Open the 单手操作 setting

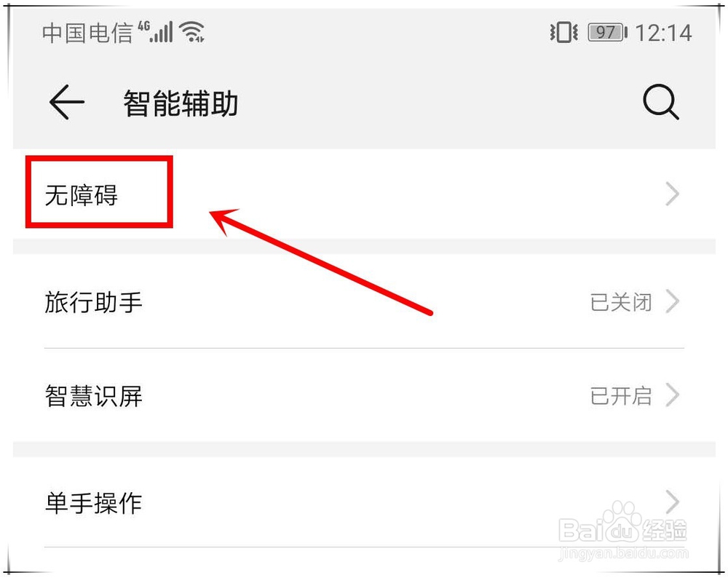tap(364, 502)
